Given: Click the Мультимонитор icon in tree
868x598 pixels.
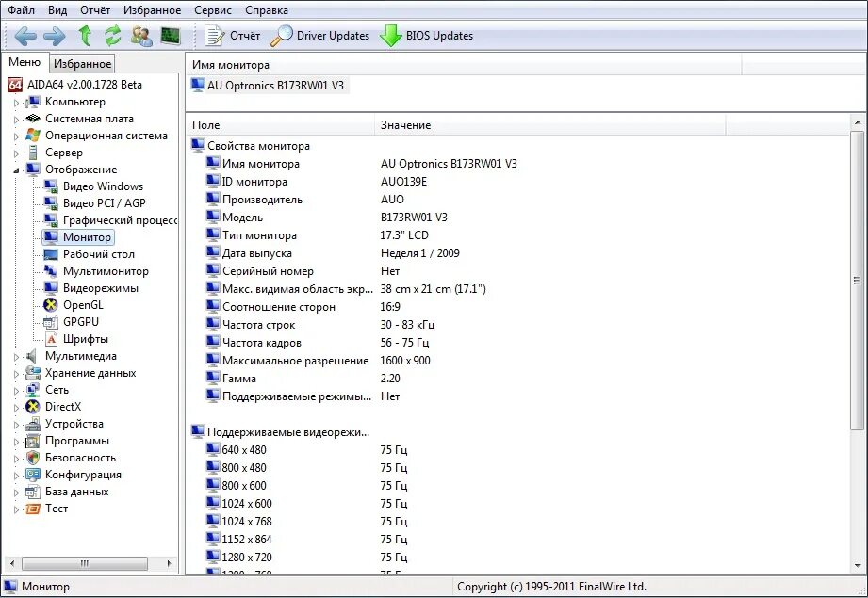Looking at the screenshot, I should coord(50,271).
